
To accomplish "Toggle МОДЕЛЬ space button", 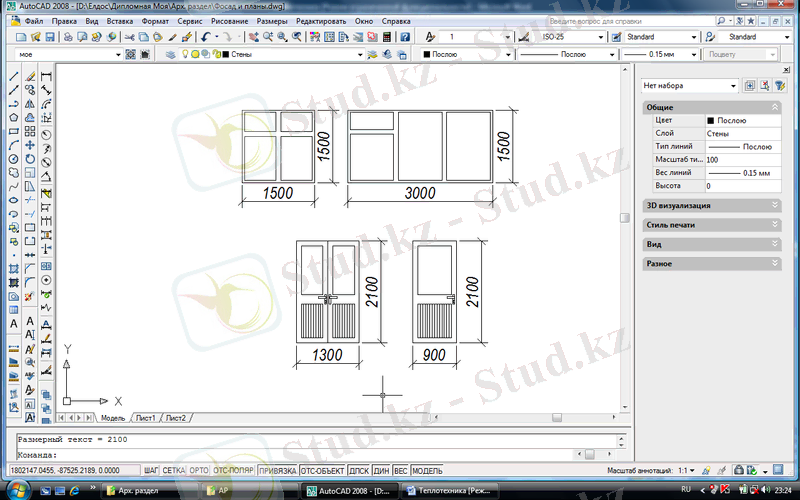I will pyautogui.click(x=427, y=470).
